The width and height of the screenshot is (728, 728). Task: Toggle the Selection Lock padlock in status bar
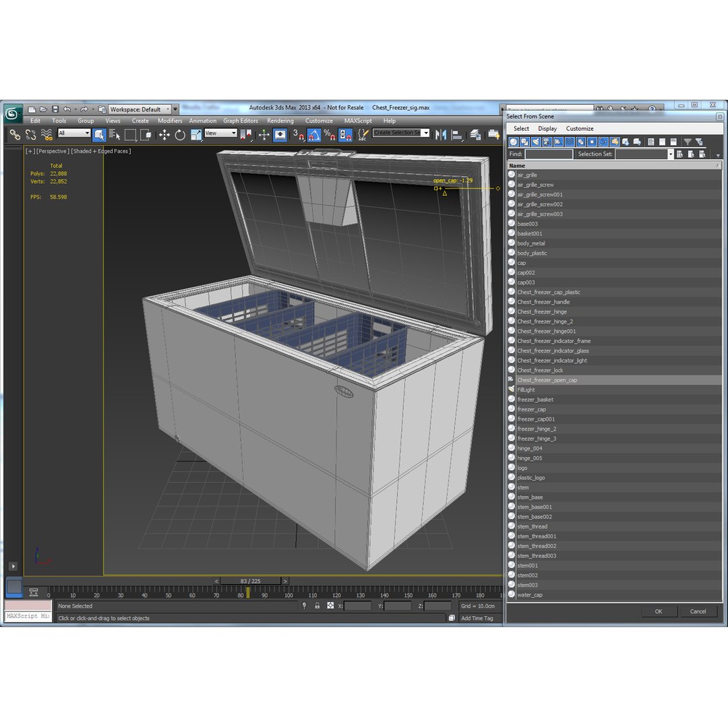(x=317, y=605)
